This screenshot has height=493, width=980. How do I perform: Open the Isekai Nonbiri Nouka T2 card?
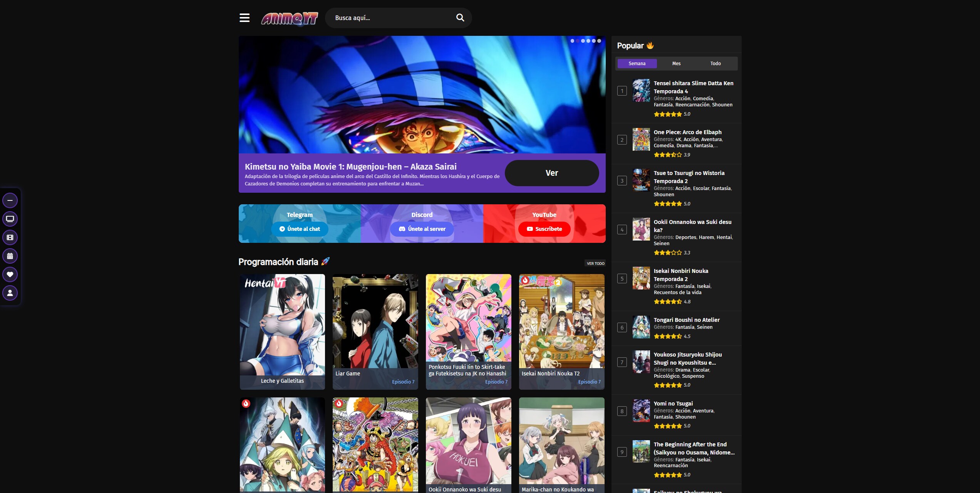tap(562, 331)
